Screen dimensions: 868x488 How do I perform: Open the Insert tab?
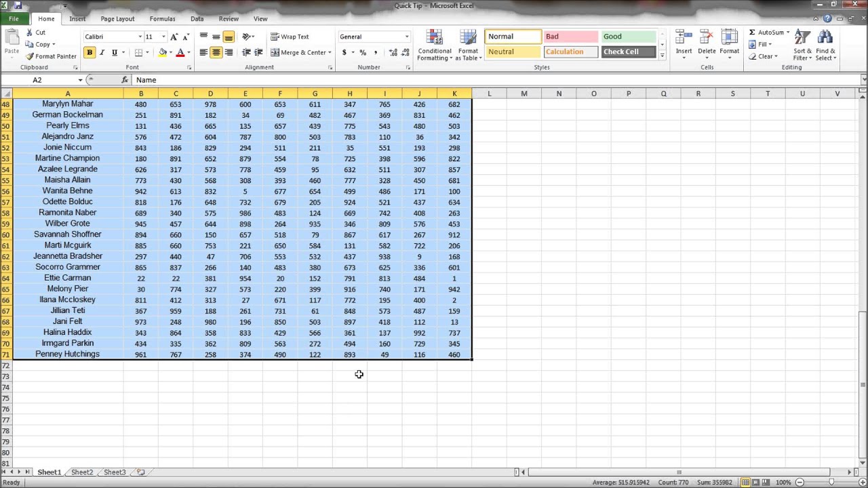point(77,19)
